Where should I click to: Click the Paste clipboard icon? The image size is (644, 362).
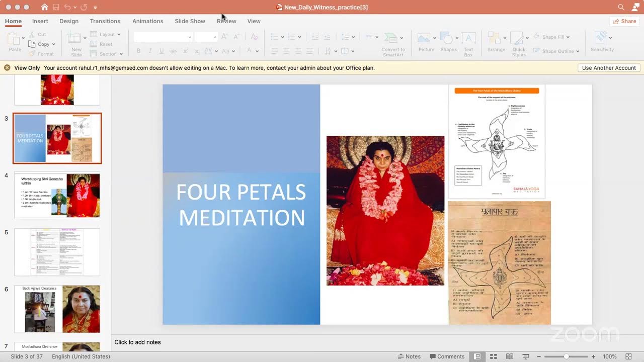15,39
